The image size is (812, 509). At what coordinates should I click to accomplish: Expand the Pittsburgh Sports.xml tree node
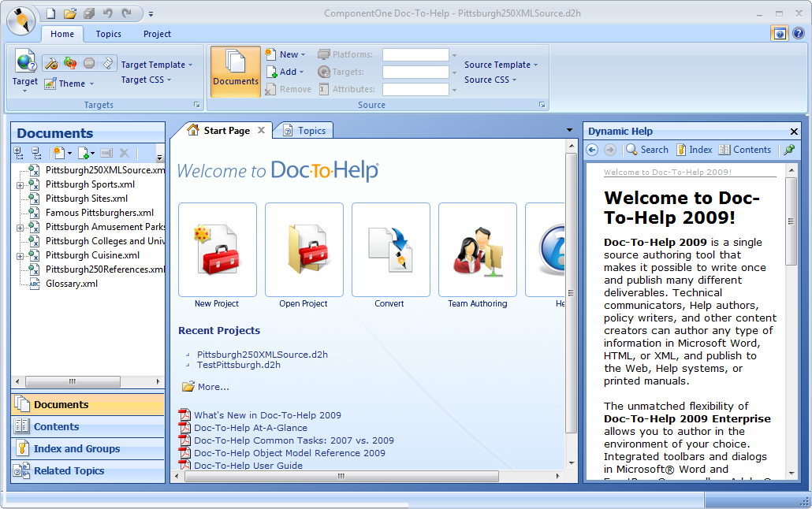click(20, 185)
